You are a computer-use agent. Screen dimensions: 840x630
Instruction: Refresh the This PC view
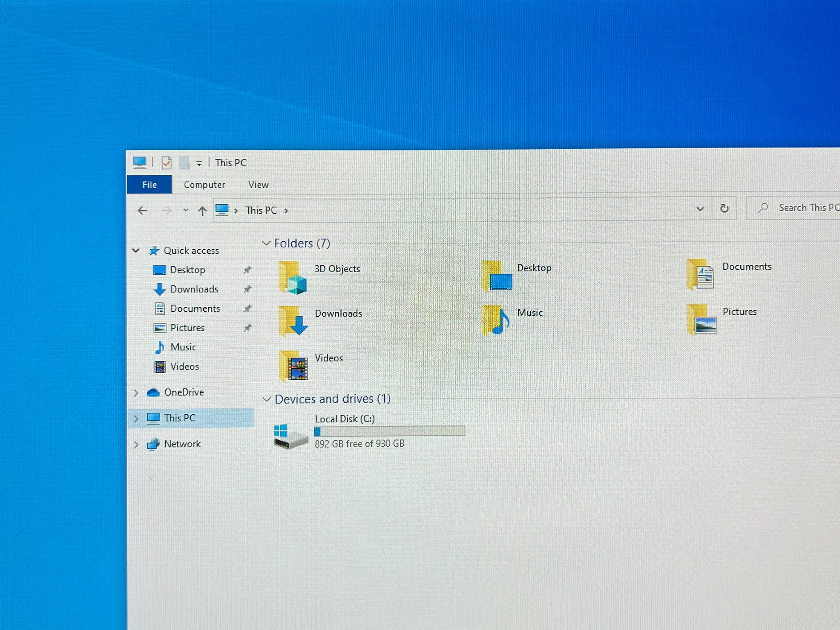724,208
